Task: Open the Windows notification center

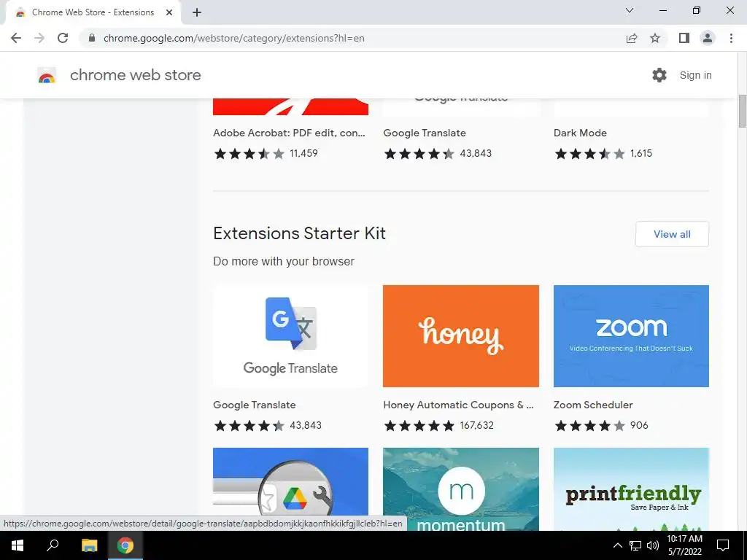Action: 723,545
